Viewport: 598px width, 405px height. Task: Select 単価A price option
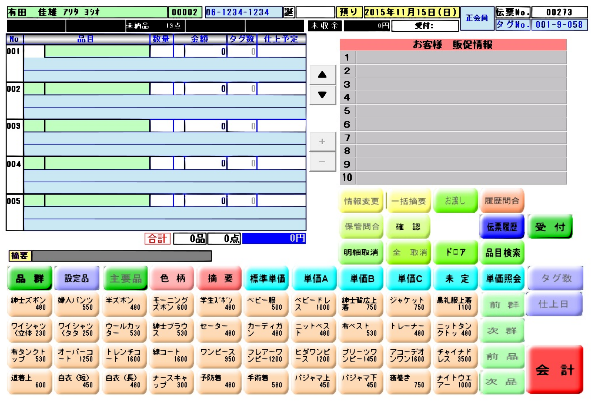click(315, 278)
